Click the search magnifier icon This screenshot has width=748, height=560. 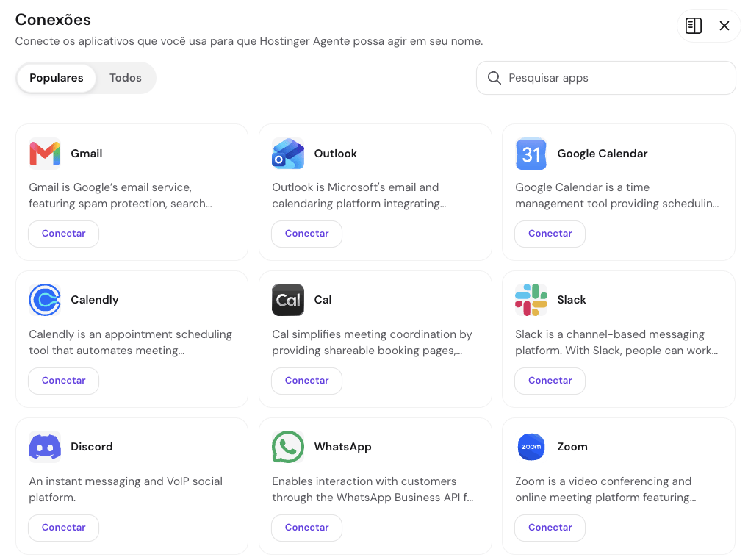tap(495, 78)
